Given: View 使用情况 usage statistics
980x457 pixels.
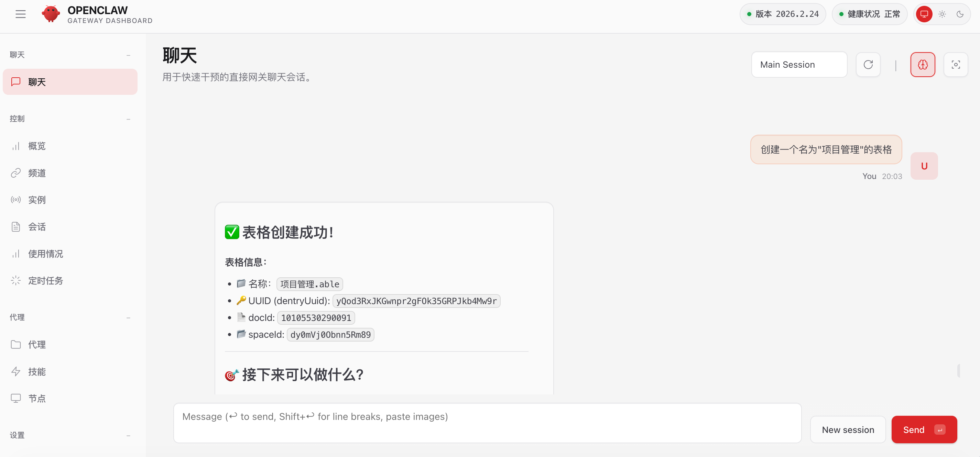Looking at the screenshot, I should (45, 254).
